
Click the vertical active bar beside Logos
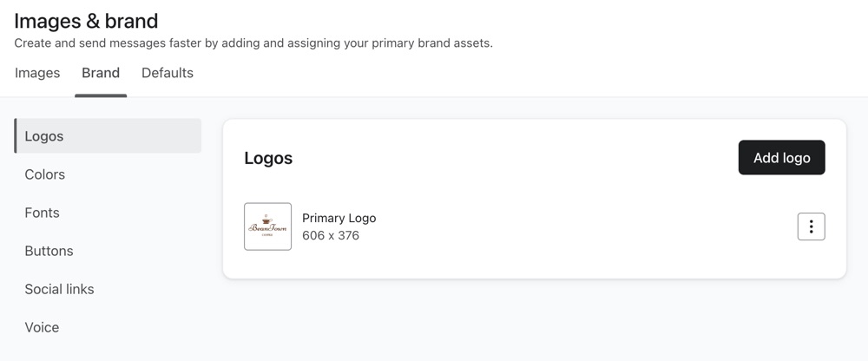[x=16, y=136]
